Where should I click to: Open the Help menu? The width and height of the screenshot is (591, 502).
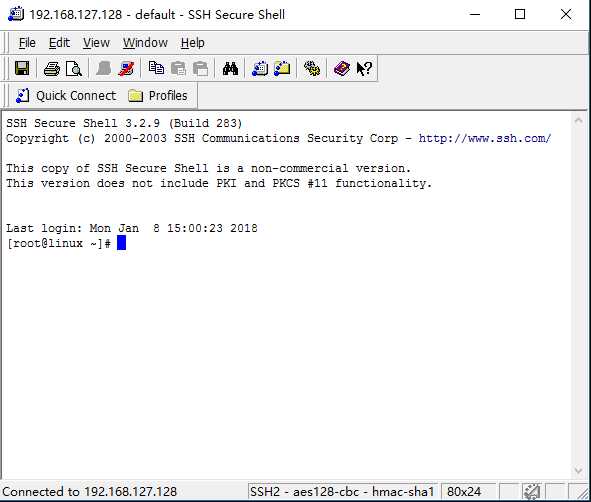point(193,43)
